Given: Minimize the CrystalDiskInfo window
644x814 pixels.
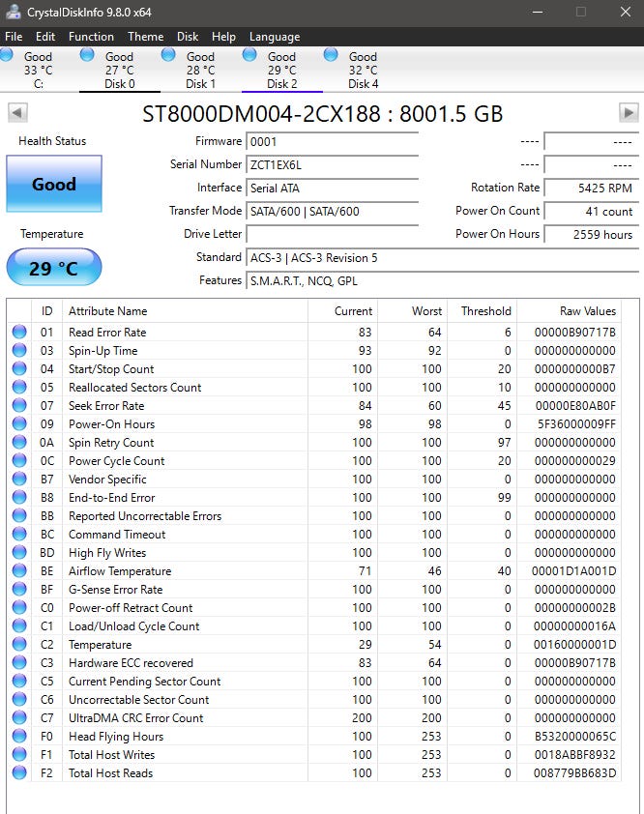Looking at the screenshot, I should coord(538,12).
